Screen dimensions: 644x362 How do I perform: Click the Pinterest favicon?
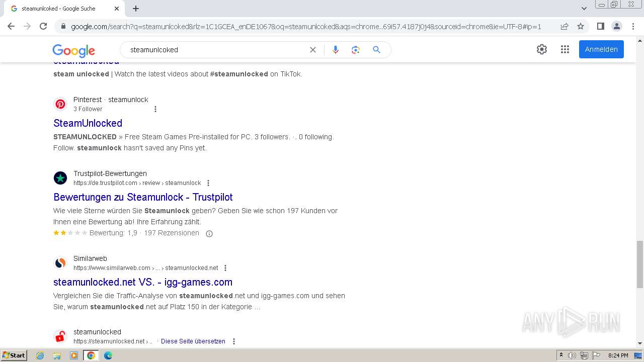(60, 104)
